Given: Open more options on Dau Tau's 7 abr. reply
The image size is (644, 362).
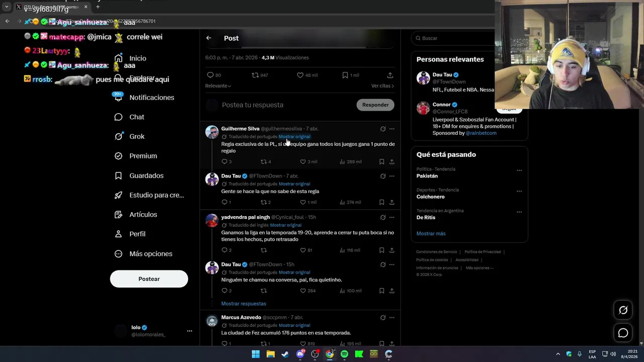Looking at the screenshot, I should click(392, 176).
